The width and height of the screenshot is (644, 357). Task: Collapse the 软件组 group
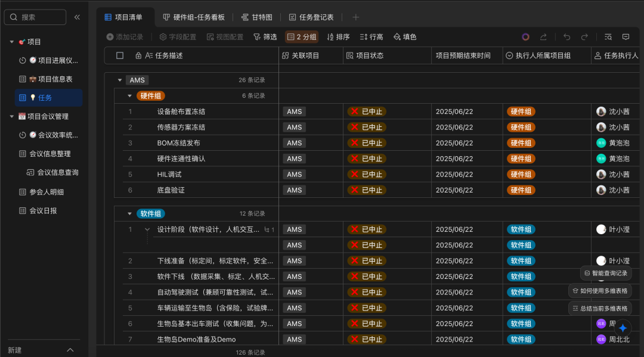tap(129, 214)
